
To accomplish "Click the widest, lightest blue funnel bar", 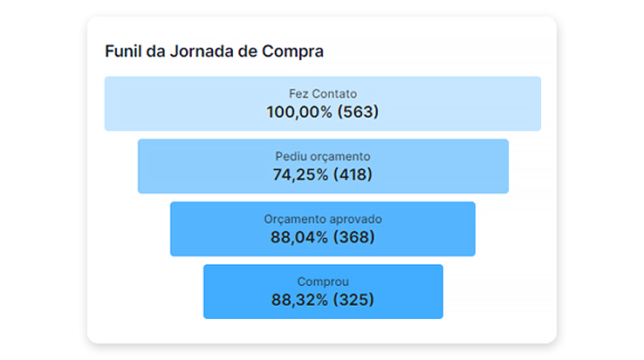I will click(x=157, y=104).
